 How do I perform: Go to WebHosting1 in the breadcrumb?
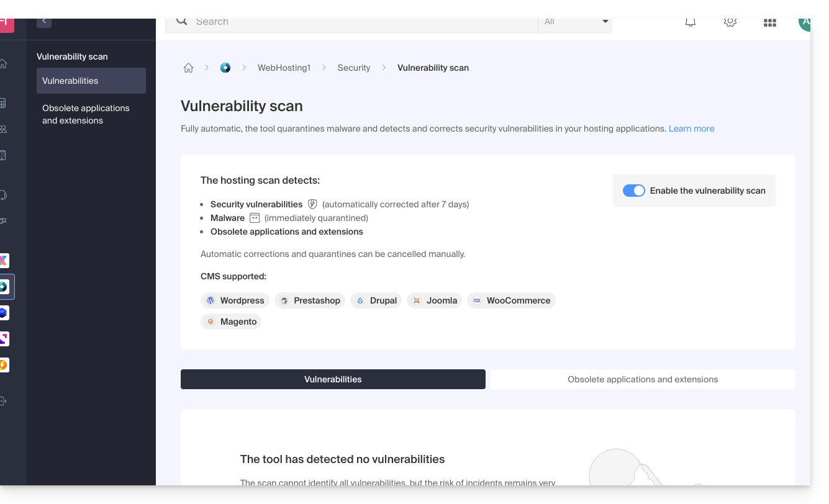[x=284, y=68]
